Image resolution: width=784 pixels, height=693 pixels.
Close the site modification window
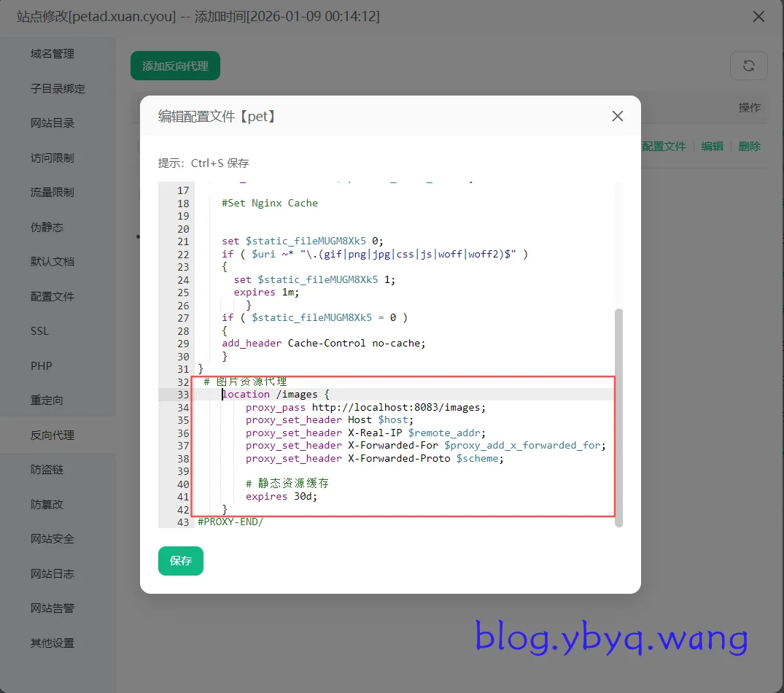pos(758,16)
